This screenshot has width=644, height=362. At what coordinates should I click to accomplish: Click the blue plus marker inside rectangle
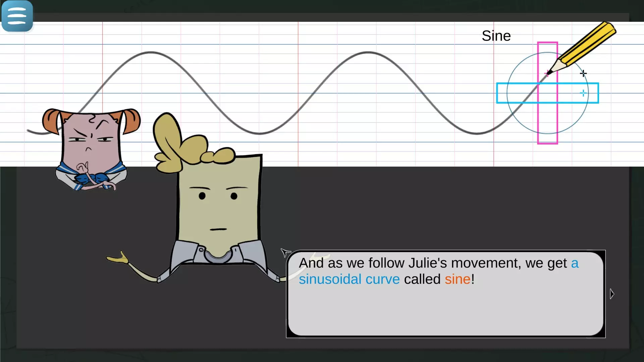tap(583, 93)
